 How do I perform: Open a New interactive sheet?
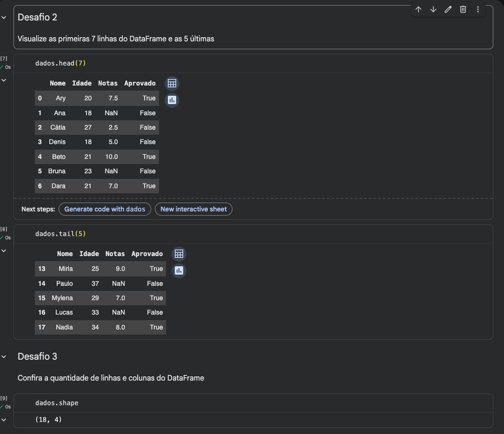(193, 209)
